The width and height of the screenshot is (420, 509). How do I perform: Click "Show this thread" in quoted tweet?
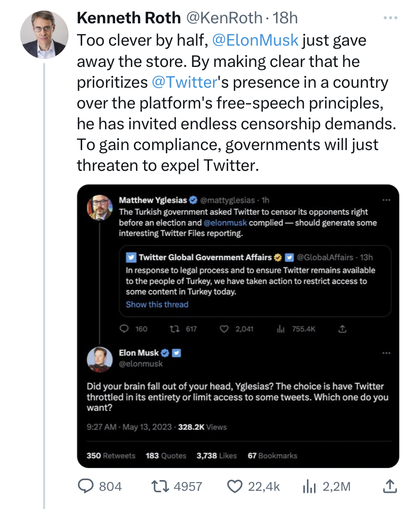coord(157,305)
